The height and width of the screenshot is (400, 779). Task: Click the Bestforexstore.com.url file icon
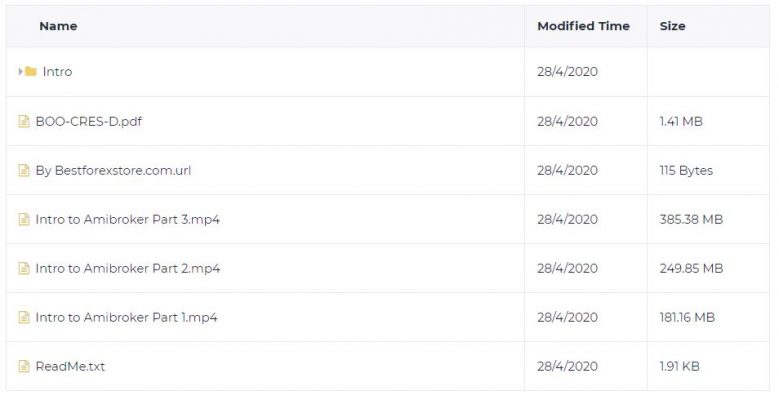(24, 170)
